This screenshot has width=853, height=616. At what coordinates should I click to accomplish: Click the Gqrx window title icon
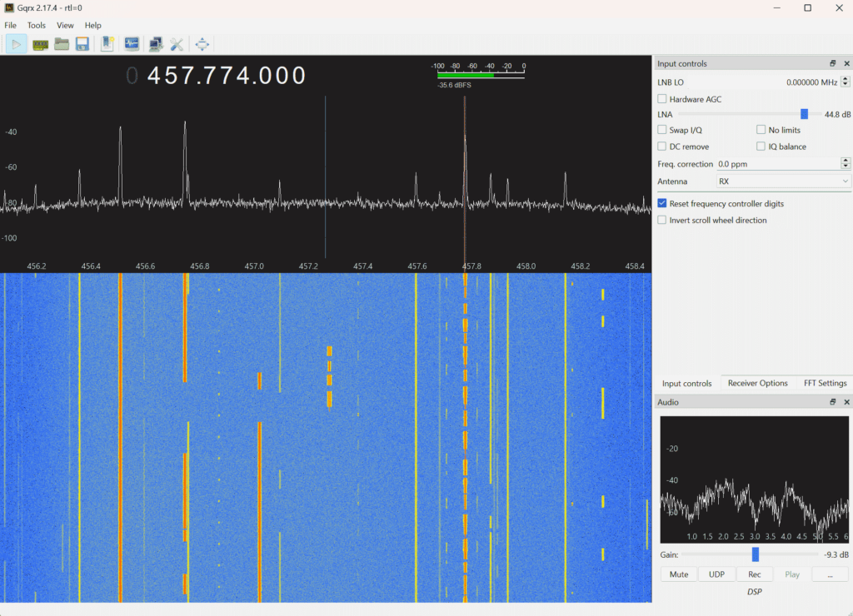coord(8,7)
